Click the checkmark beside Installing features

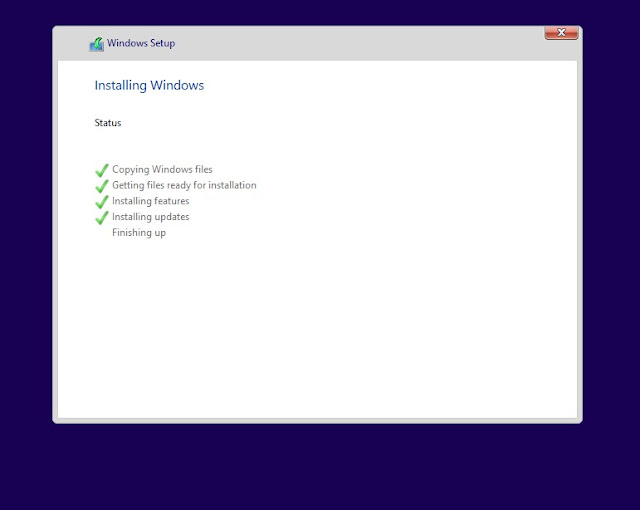(x=102, y=202)
